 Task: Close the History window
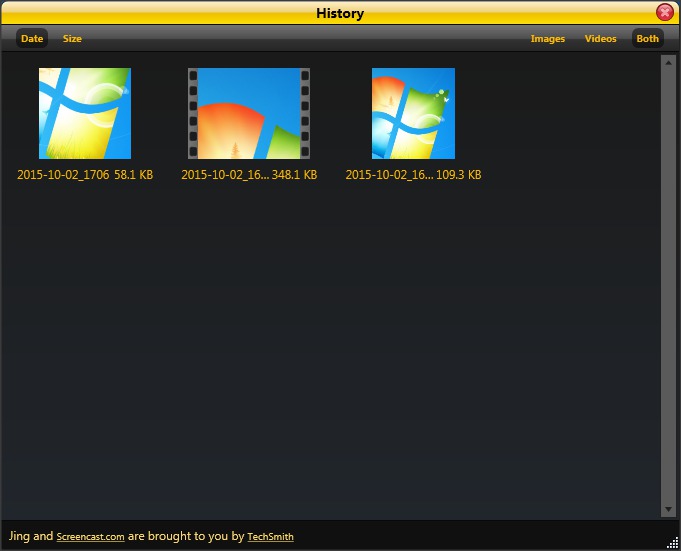(664, 12)
